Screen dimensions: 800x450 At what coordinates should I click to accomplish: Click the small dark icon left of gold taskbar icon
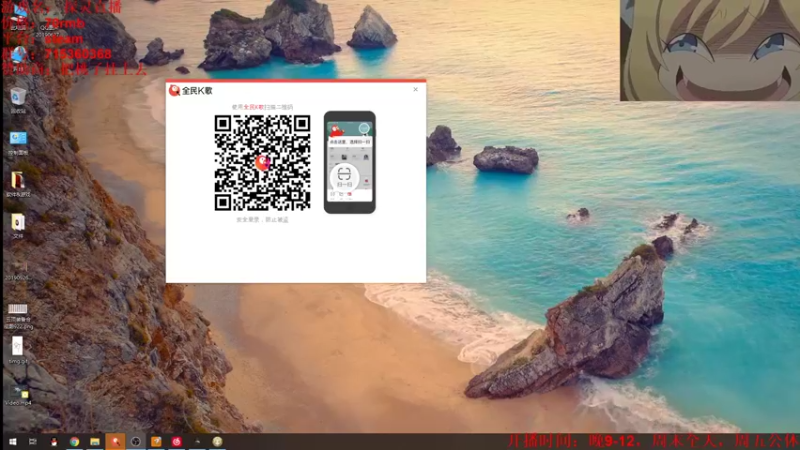(x=197, y=442)
